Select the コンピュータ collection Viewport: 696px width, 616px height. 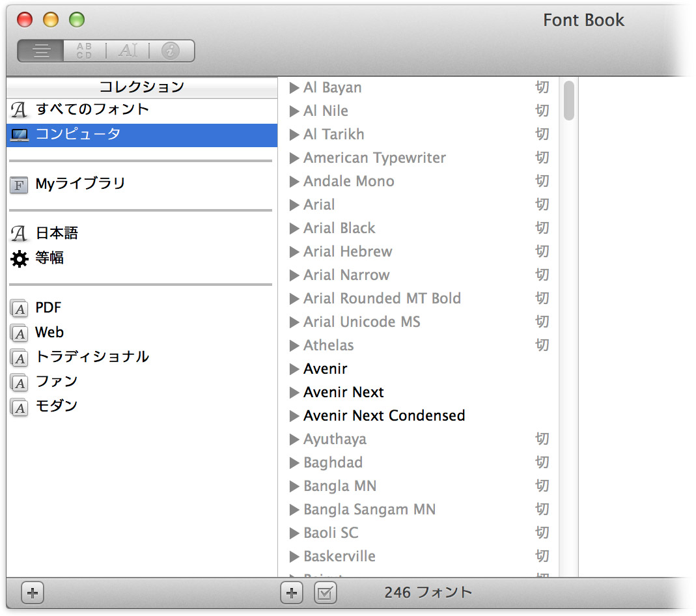click(x=142, y=135)
